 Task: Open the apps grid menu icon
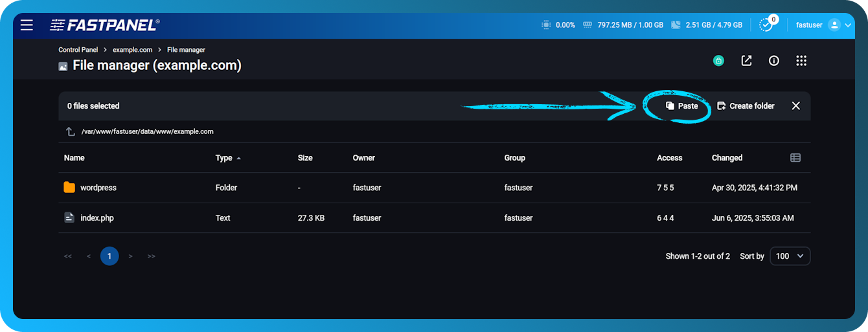[x=801, y=61]
